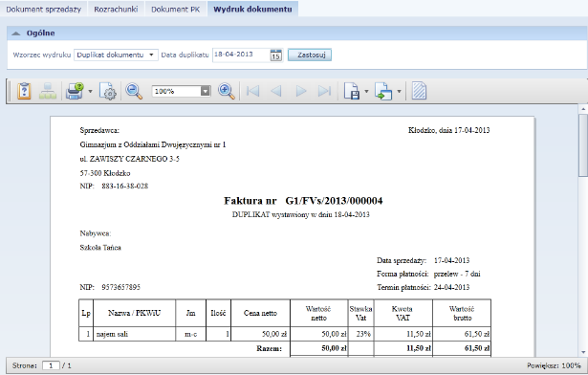588x375 pixels.
Task: Click the page number field in status bar
Action: (51, 365)
